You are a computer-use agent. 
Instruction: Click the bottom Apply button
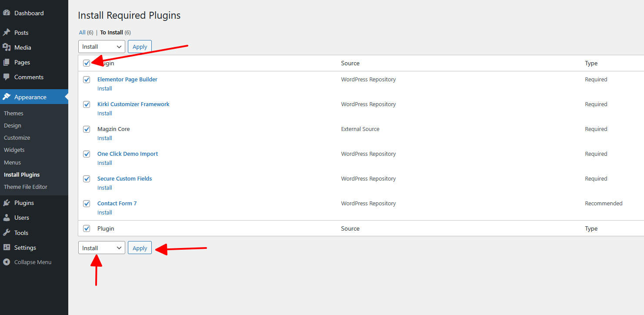coord(140,248)
